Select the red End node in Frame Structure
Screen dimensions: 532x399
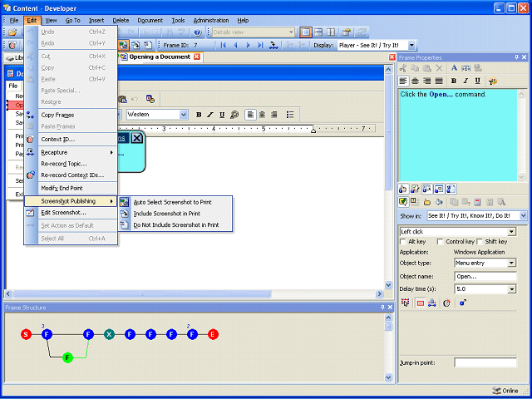[213, 334]
